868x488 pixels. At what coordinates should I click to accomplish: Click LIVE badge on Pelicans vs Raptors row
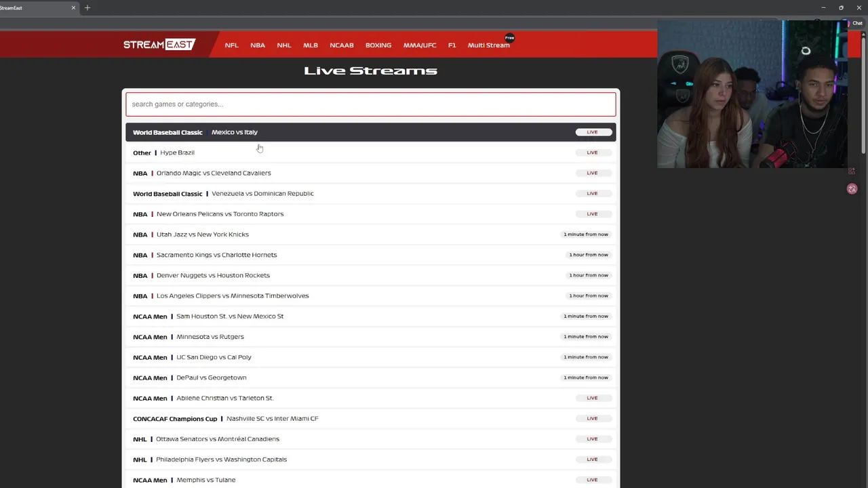click(x=593, y=213)
